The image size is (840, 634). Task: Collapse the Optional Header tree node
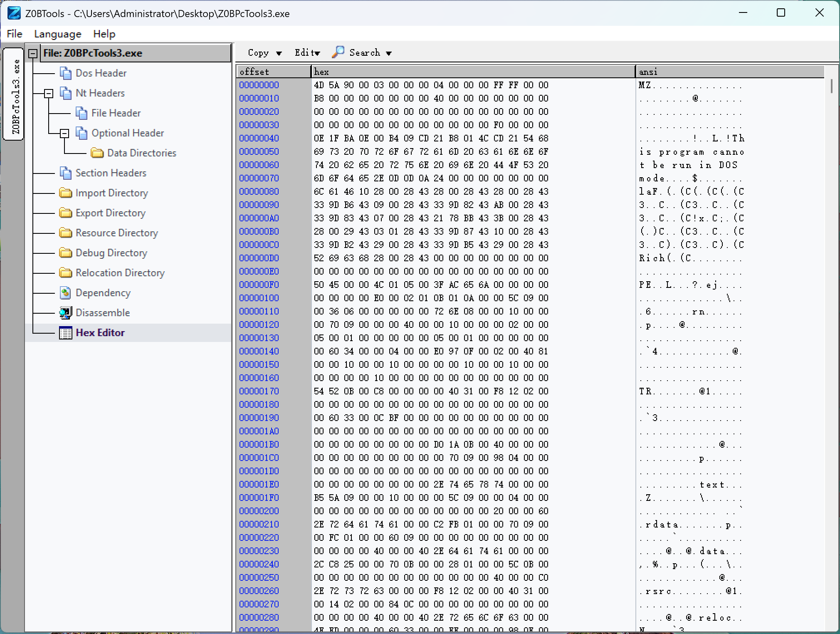[64, 133]
